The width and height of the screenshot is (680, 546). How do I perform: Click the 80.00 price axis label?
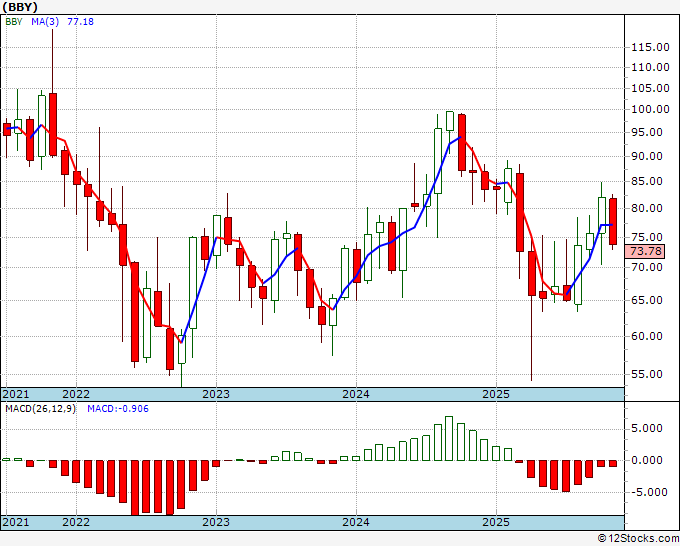pyautogui.click(x=647, y=208)
